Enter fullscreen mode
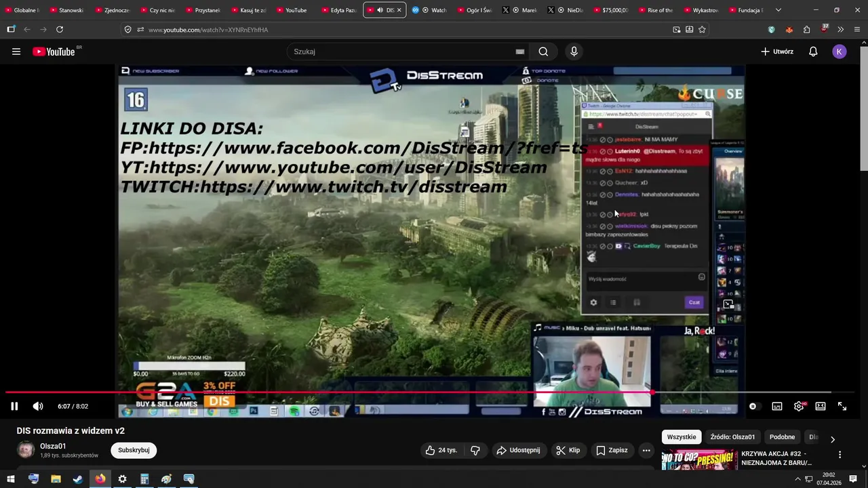This screenshot has height=488, width=868. pos(842,406)
